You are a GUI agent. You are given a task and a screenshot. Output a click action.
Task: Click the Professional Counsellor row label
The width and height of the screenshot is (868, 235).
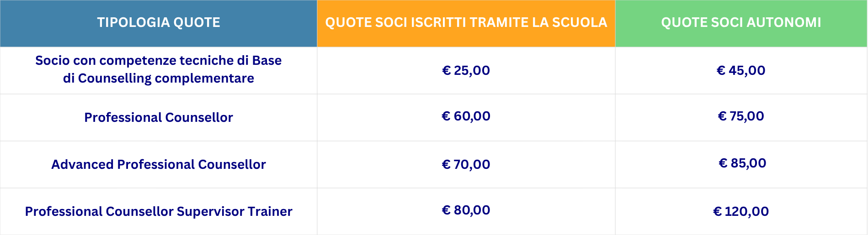158,117
